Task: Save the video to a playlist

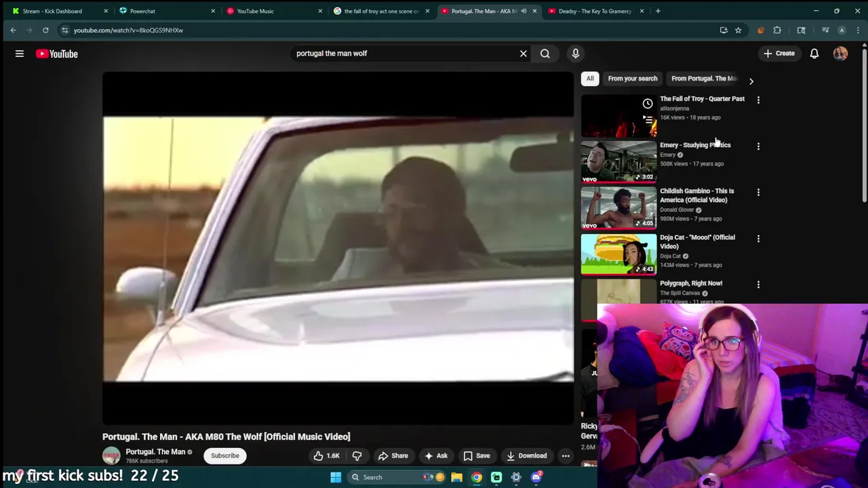Action: (x=476, y=456)
